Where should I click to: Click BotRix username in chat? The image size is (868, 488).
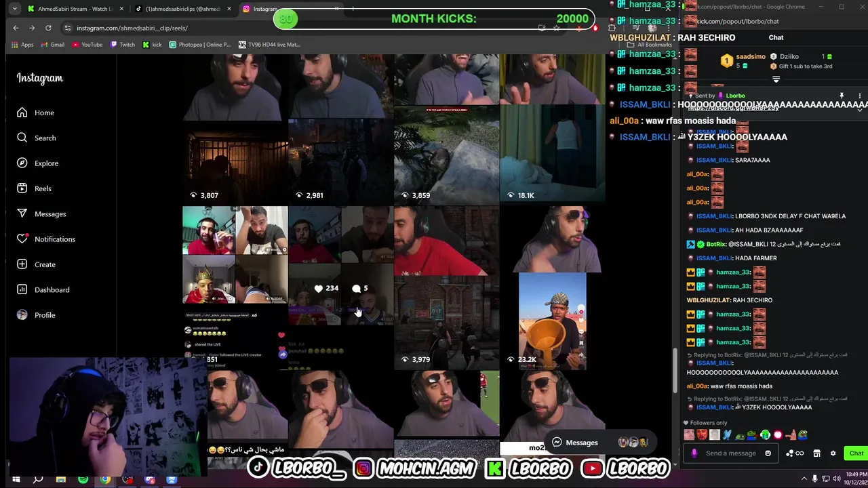(x=715, y=244)
